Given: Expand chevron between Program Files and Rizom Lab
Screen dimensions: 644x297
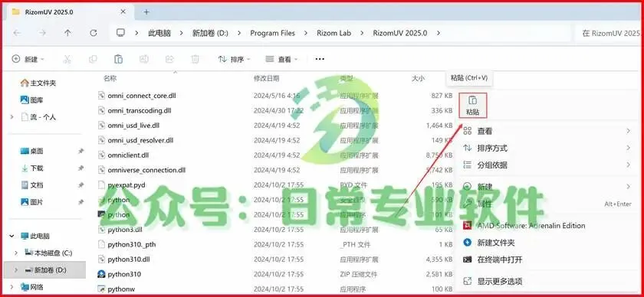Looking at the screenshot, I should click(x=306, y=33).
